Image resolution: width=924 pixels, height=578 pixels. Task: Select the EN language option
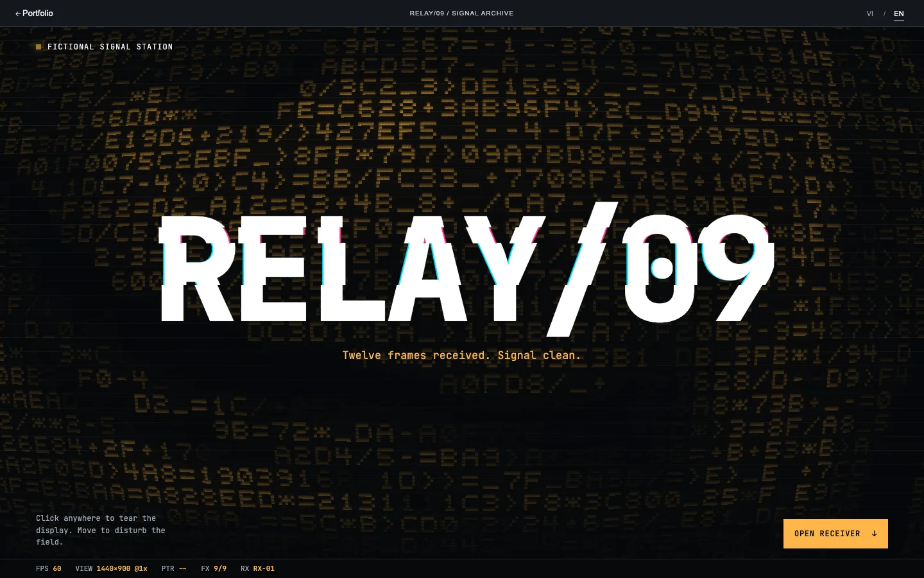[898, 13]
